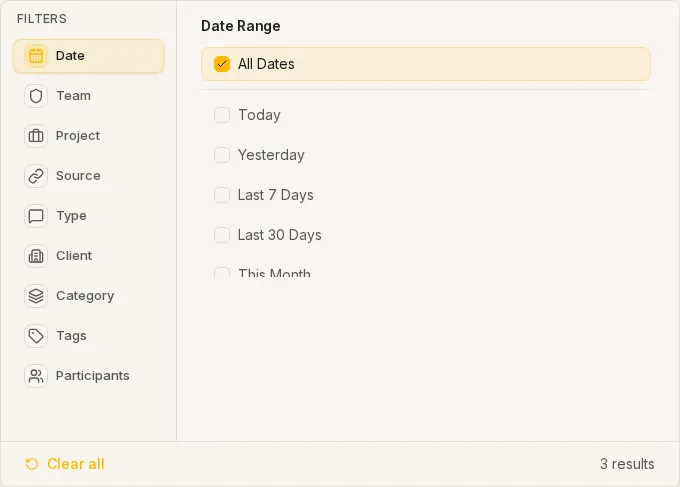The image size is (680, 487).
Task: Click the briefcase icon for Project filter
Action: (36, 136)
